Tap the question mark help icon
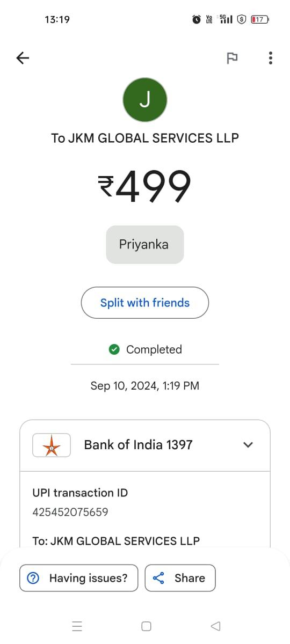290x644 pixels. point(33,578)
